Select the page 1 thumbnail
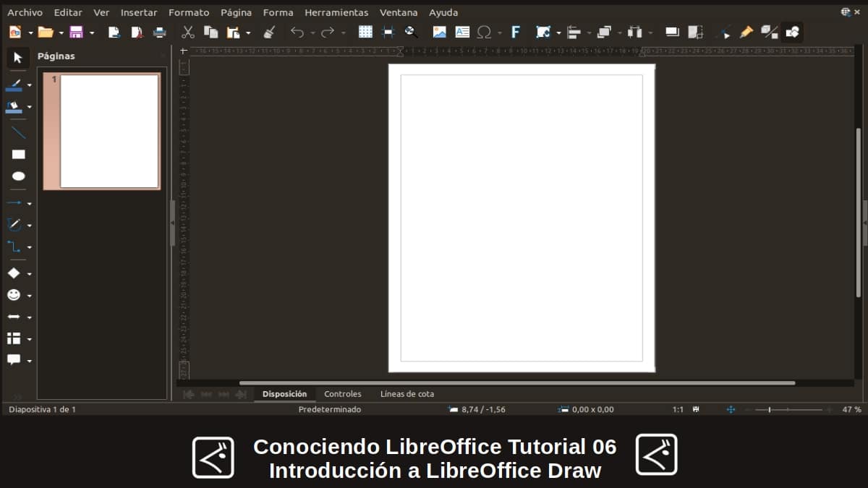 [x=102, y=130]
